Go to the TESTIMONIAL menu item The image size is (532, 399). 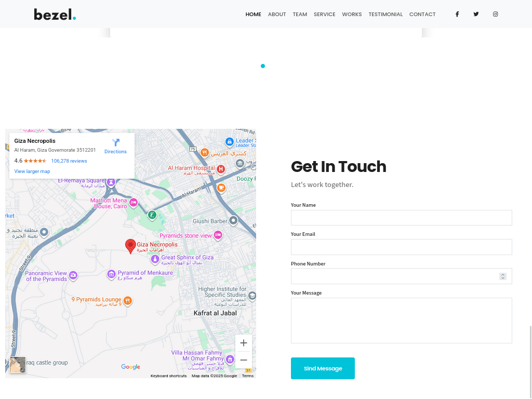pos(385,14)
